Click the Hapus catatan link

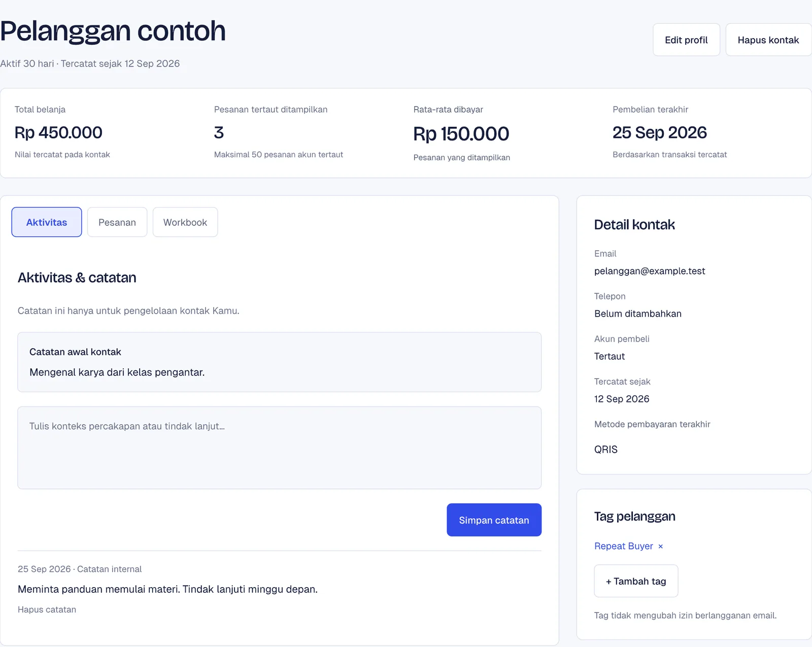click(47, 609)
